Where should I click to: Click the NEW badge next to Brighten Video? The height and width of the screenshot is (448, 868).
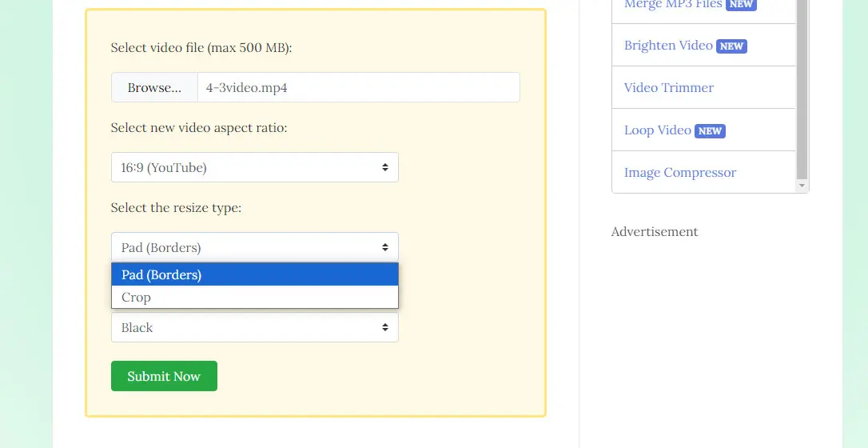click(731, 46)
